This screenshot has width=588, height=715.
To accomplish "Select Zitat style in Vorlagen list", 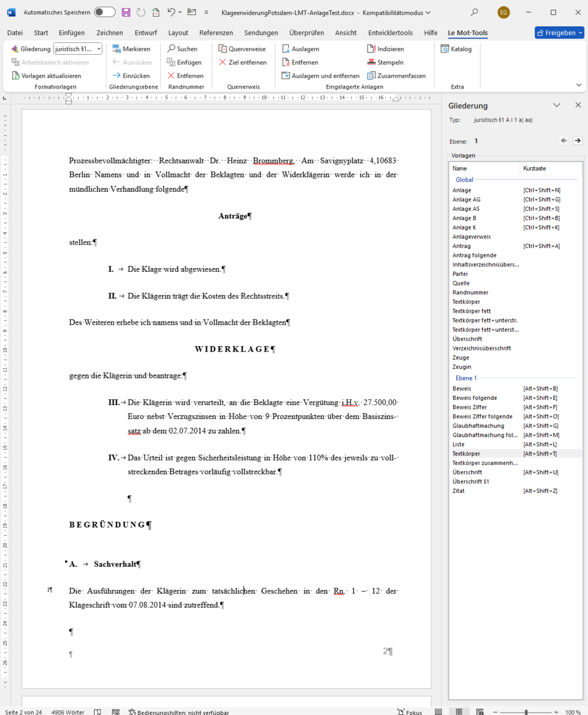I will (459, 491).
